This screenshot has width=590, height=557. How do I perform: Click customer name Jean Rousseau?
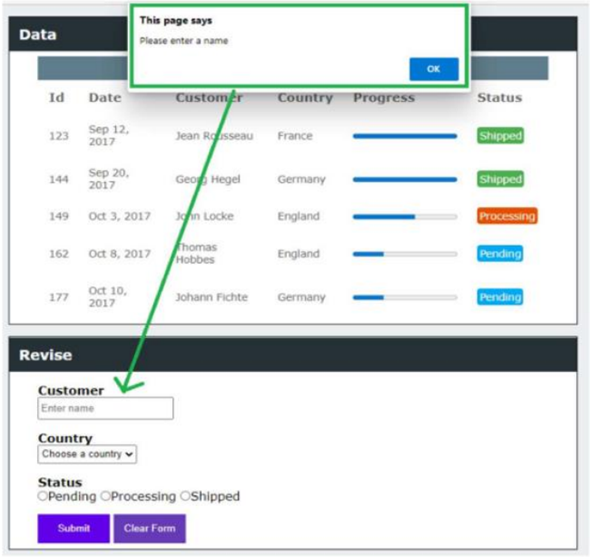pyautogui.click(x=214, y=136)
